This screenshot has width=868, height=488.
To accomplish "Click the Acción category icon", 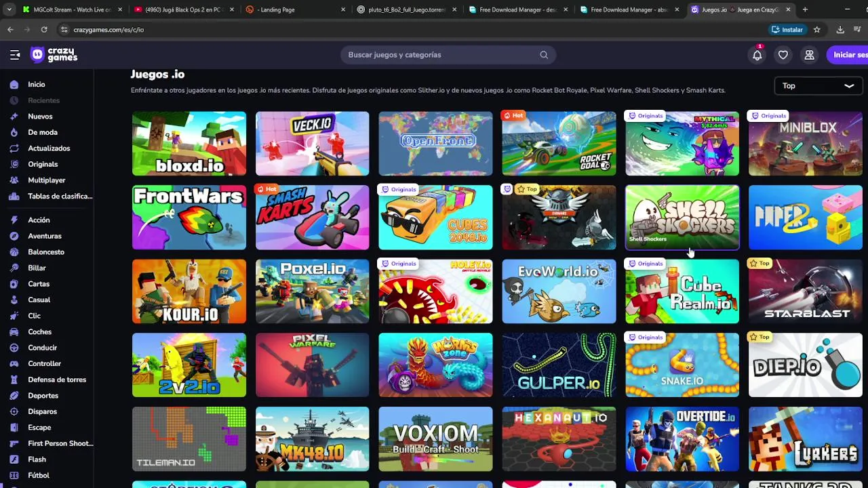I will (14, 220).
